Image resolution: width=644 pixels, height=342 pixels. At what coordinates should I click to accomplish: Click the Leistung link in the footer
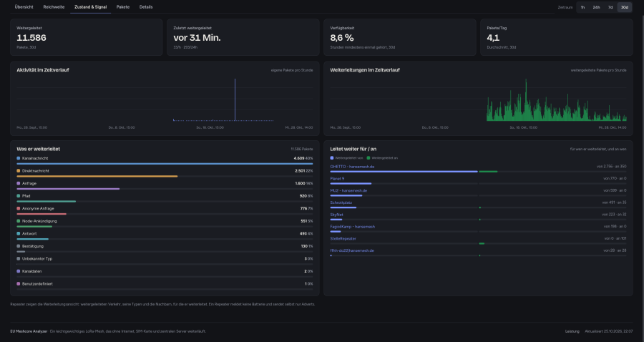point(572,331)
